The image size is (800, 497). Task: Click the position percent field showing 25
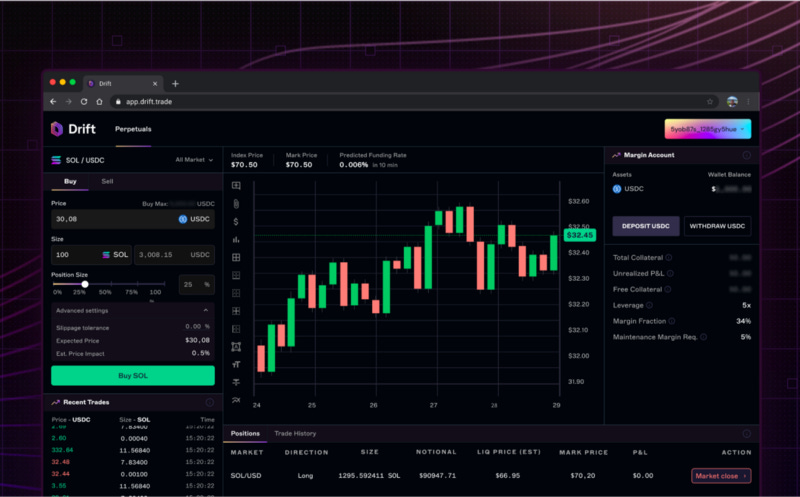pyautogui.click(x=196, y=285)
